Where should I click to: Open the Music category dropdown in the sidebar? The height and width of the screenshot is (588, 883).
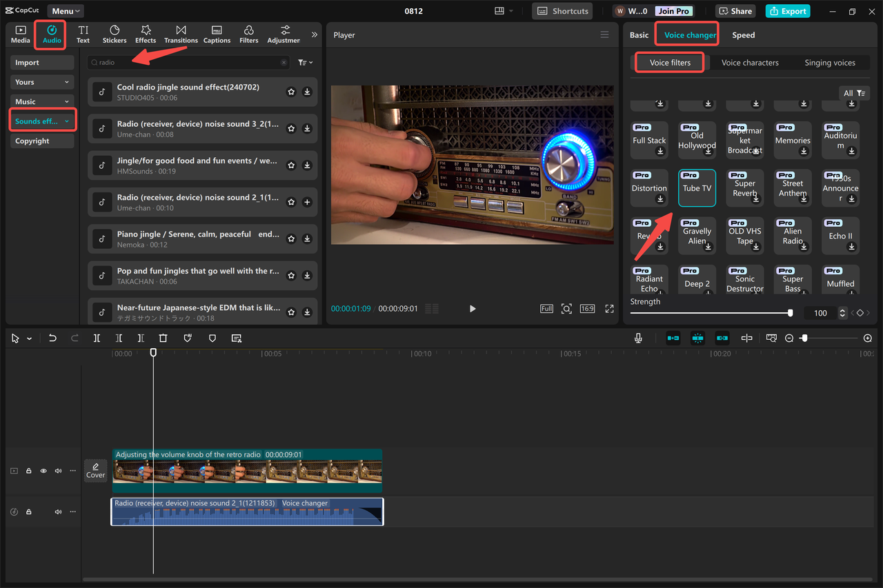pos(41,101)
